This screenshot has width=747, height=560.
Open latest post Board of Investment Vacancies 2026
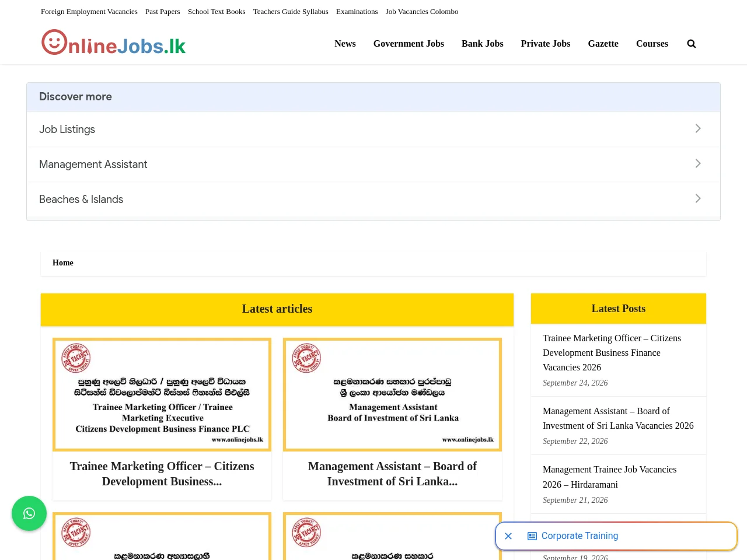click(x=618, y=418)
